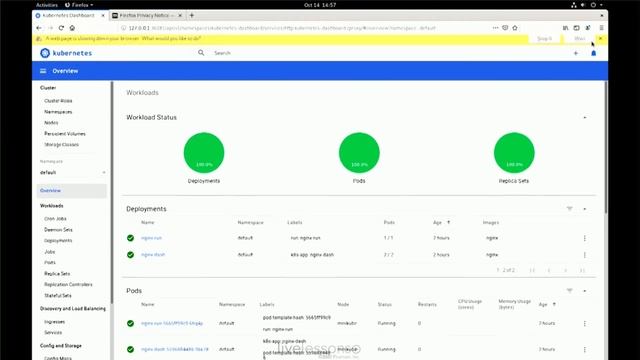Go to last page in Deployments pagination
Screen dimensions: 640x360
(x=582, y=270)
